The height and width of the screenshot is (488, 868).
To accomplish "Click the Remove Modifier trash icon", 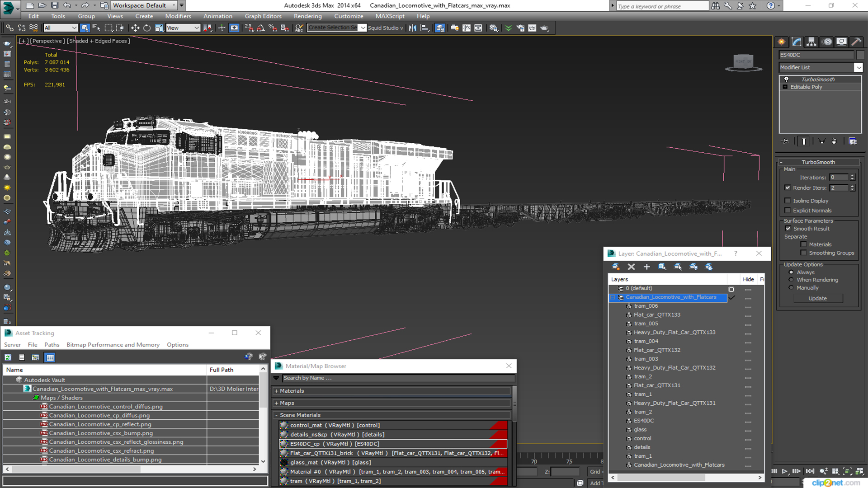I will click(x=834, y=141).
